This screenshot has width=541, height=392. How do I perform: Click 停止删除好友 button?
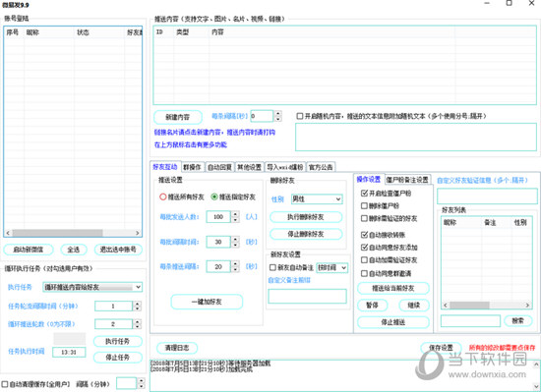[x=306, y=234]
